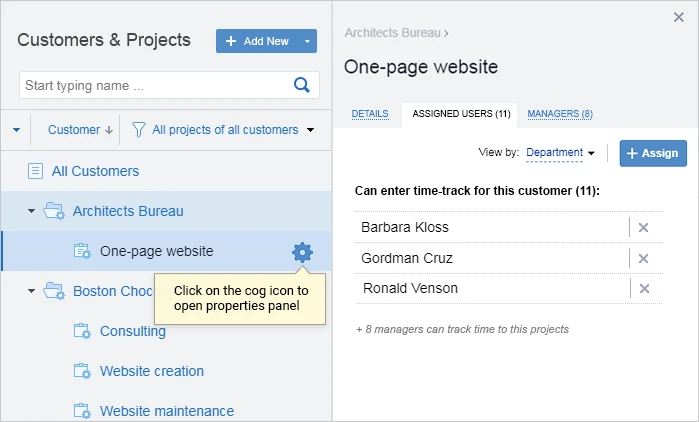Screen dimensions: 699x422
Task: Click the Boston Chocolate folder icon
Action: 54,291
